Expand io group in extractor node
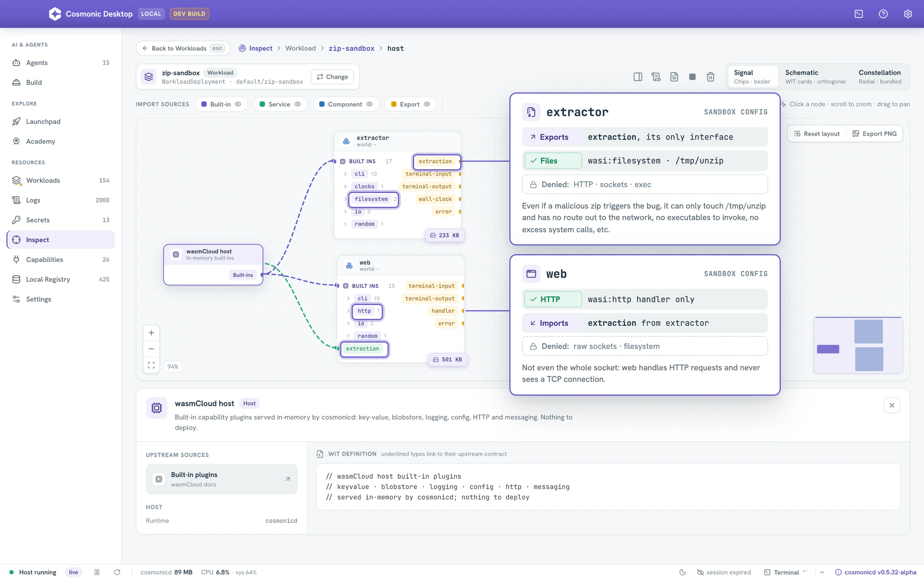Viewport: 924px width, 580px height. tap(345, 212)
